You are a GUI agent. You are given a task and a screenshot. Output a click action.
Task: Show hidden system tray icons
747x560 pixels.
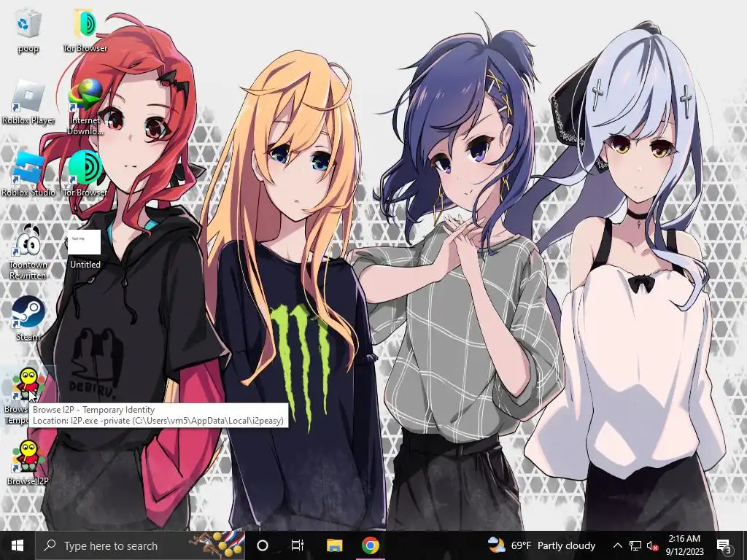[x=617, y=545]
